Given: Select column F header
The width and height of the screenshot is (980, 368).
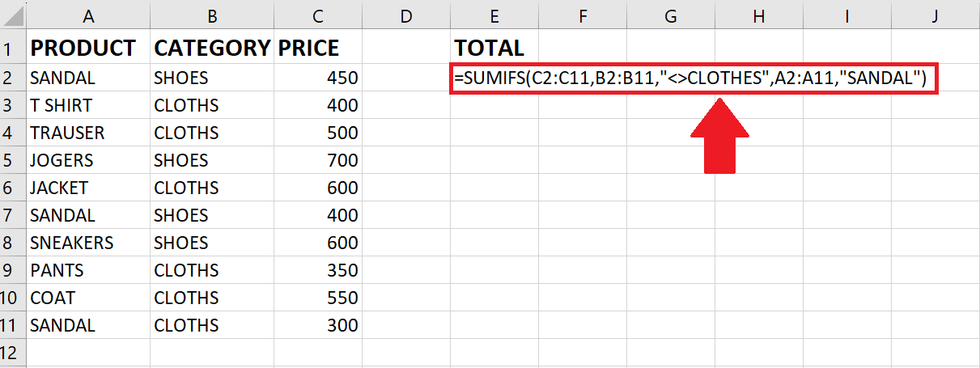Looking at the screenshot, I should (x=583, y=15).
